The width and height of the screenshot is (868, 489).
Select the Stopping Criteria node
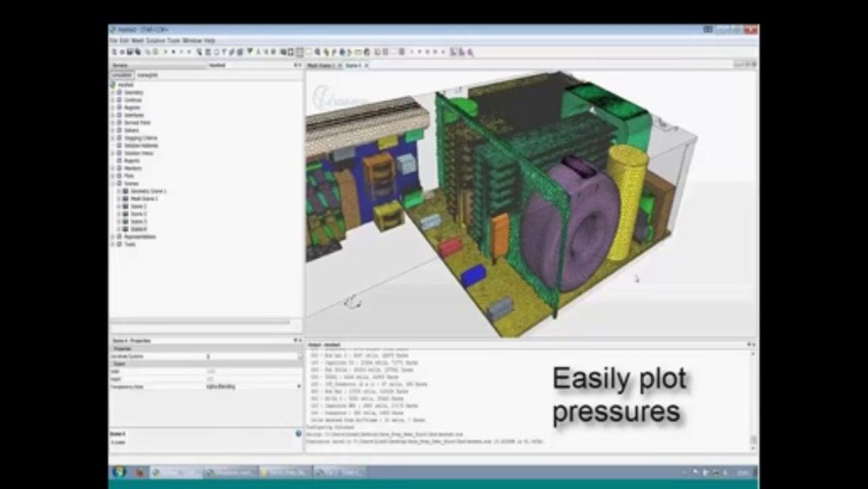pyautogui.click(x=140, y=138)
